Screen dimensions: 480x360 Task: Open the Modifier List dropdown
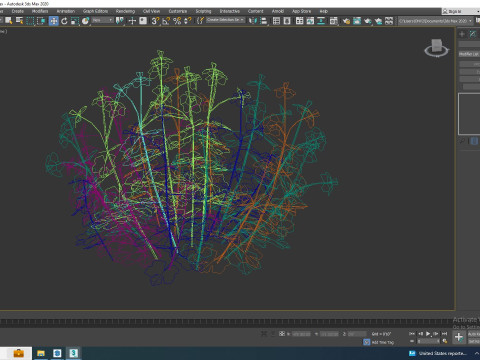tap(469, 54)
